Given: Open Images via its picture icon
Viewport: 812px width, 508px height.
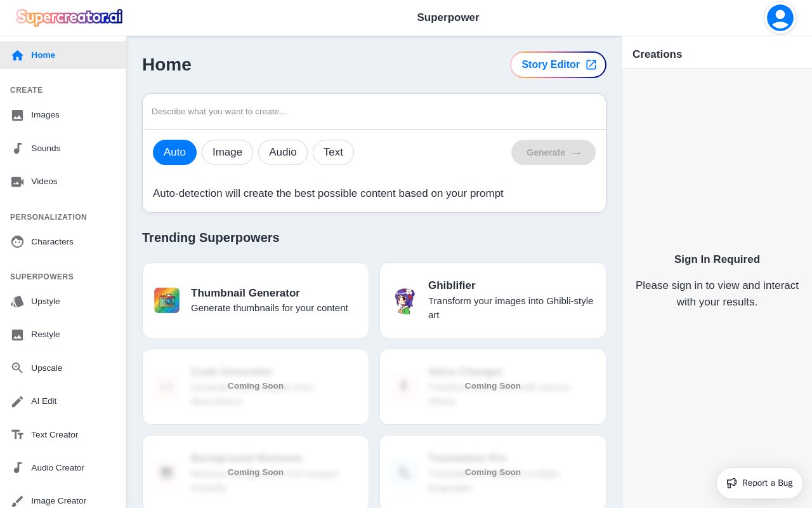Looking at the screenshot, I should 17,115.
